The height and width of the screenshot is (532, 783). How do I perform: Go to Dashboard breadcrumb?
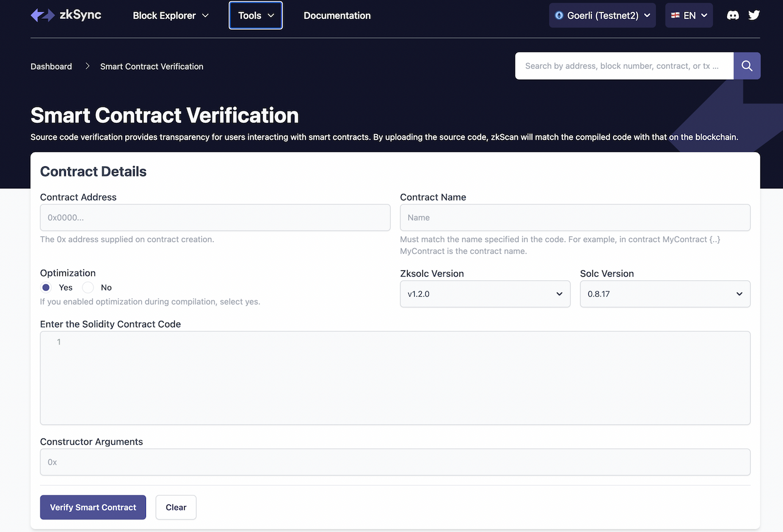click(51, 66)
